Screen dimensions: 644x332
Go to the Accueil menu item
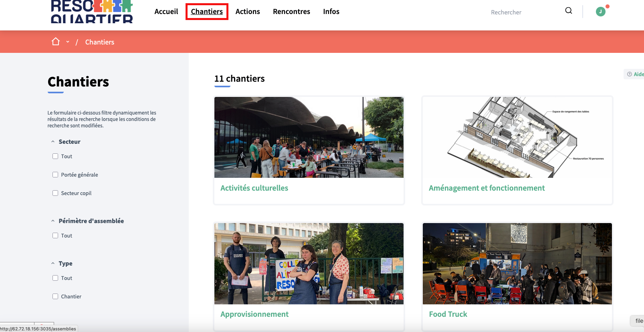tap(166, 12)
